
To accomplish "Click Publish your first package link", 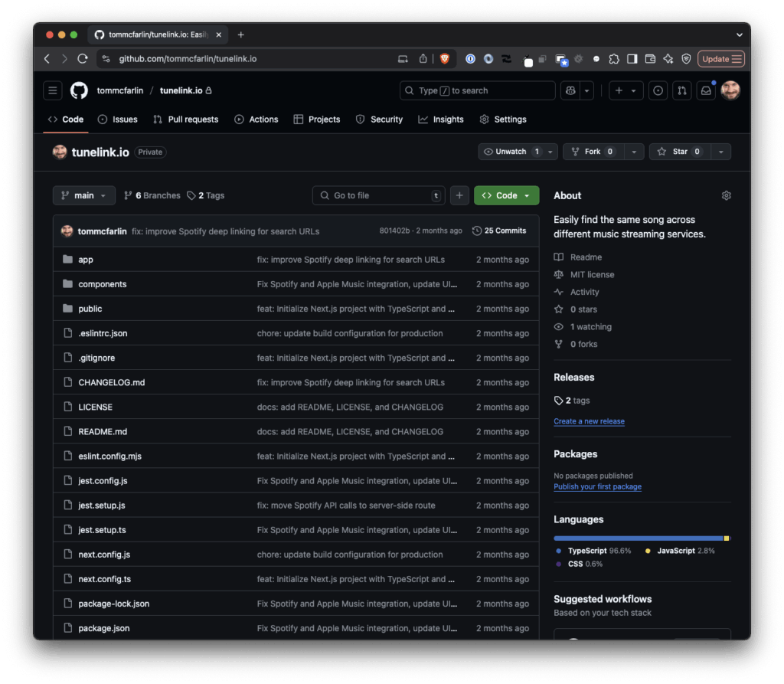I will (x=597, y=487).
